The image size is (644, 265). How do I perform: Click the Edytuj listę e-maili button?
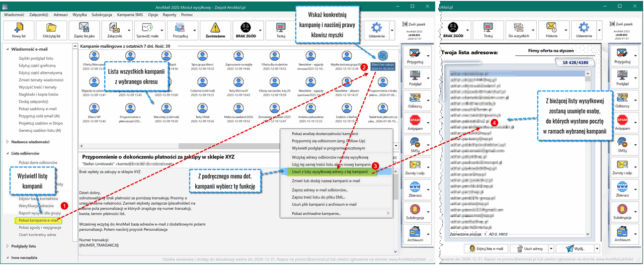(x=485, y=248)
